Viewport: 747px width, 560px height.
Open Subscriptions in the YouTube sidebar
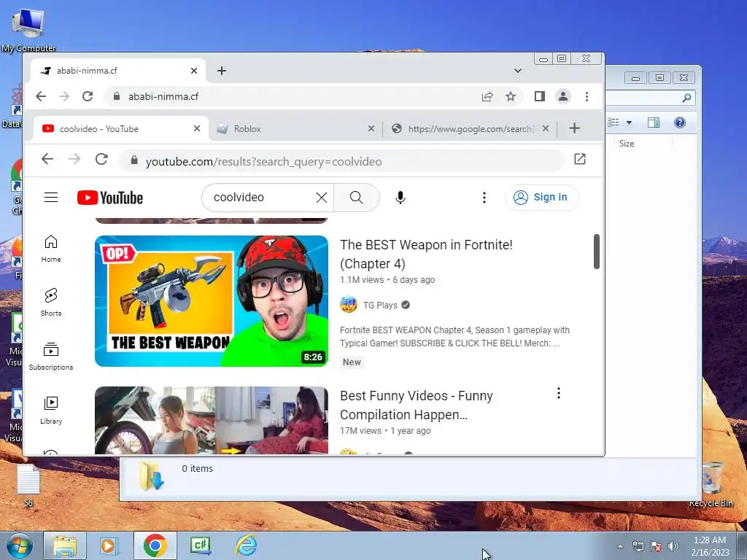(x=51, y=357)
